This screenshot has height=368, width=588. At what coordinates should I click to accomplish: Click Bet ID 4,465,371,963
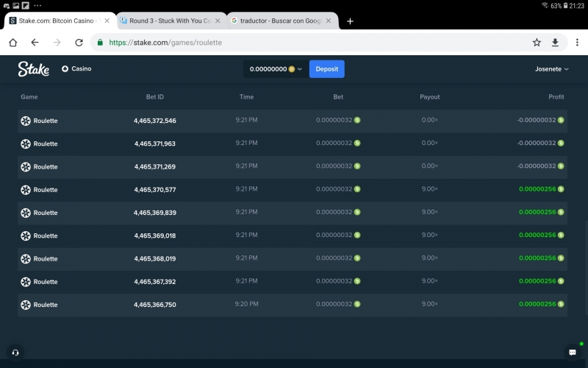(x=155, y=144)
